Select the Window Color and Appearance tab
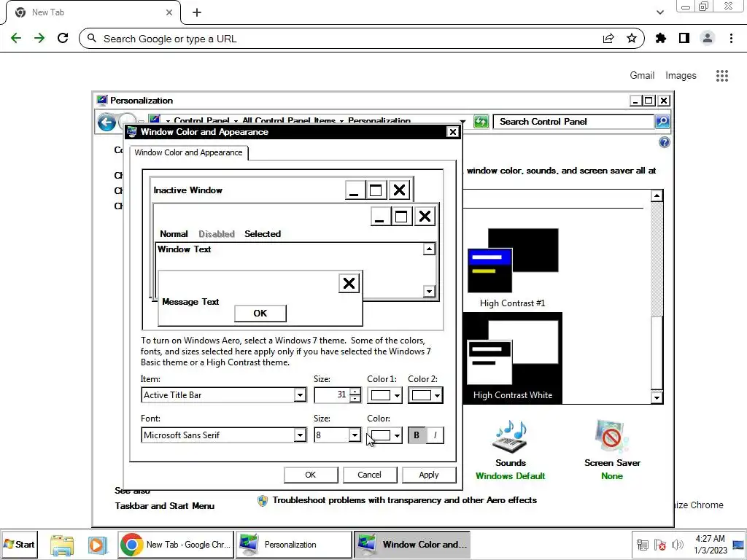The height and width of the screenshot is (560, 747). (188, 152)
